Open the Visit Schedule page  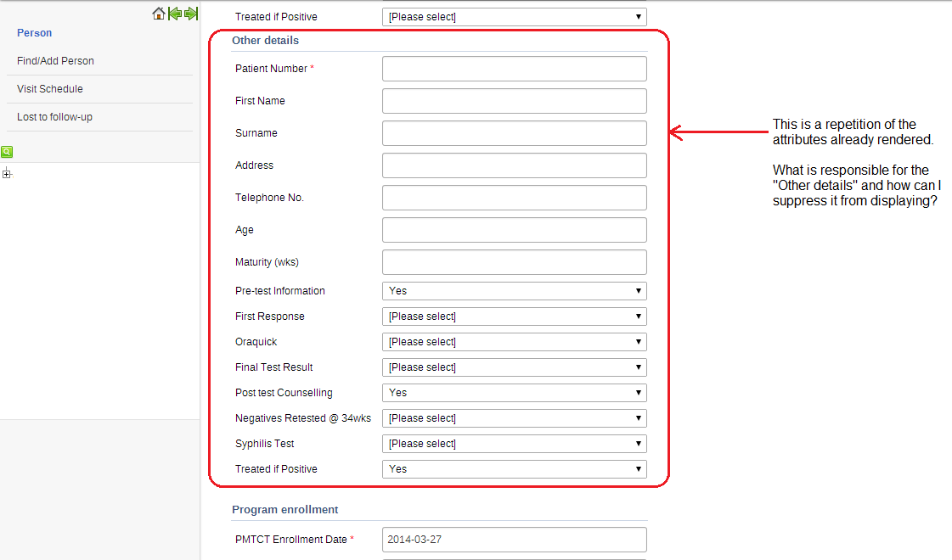50,89
